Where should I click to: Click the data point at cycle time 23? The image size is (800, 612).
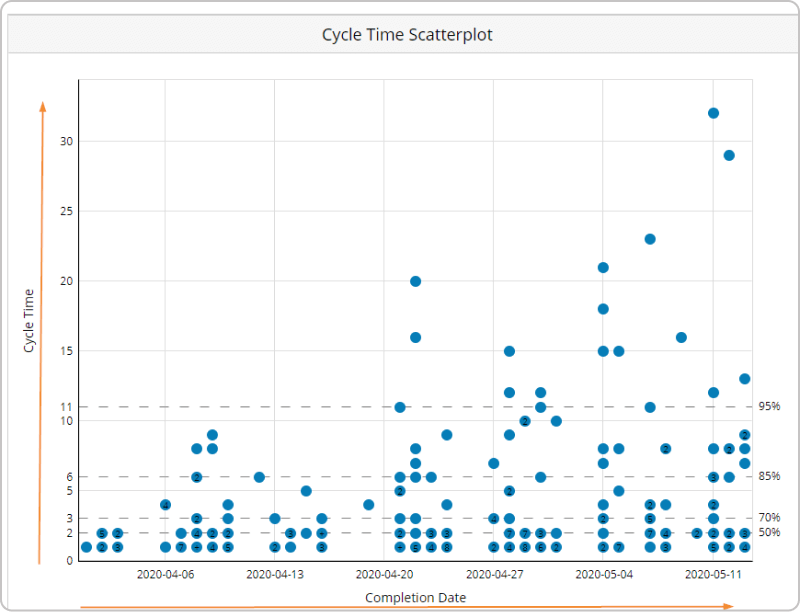(650, 239)
